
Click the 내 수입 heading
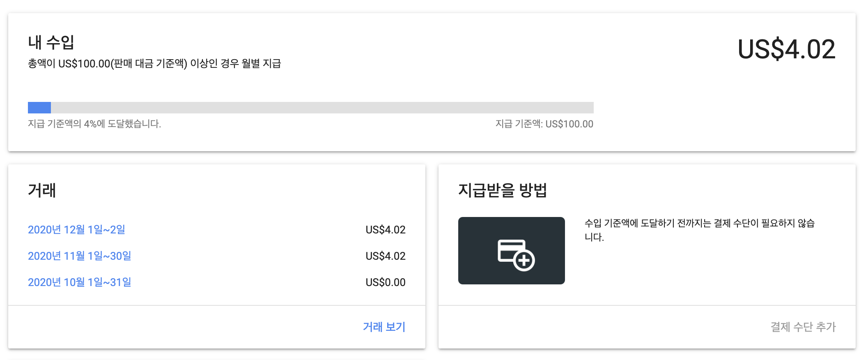tap(51, 42)
